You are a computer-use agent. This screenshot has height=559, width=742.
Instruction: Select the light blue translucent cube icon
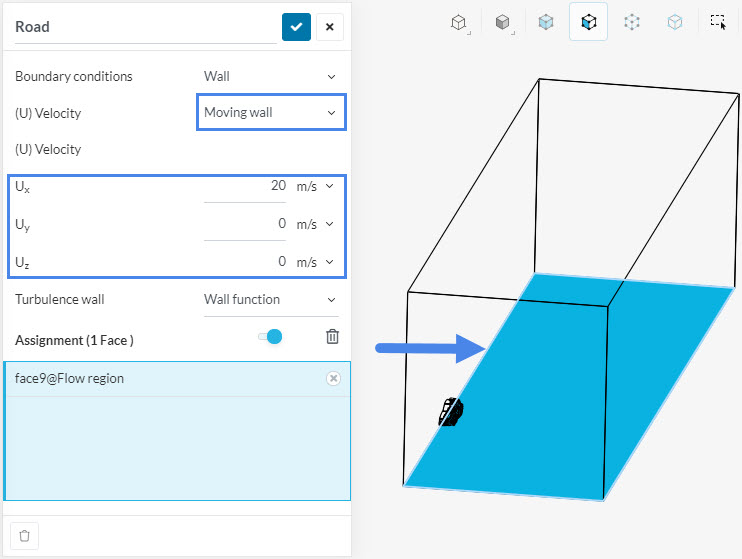[x=546, y=22]
